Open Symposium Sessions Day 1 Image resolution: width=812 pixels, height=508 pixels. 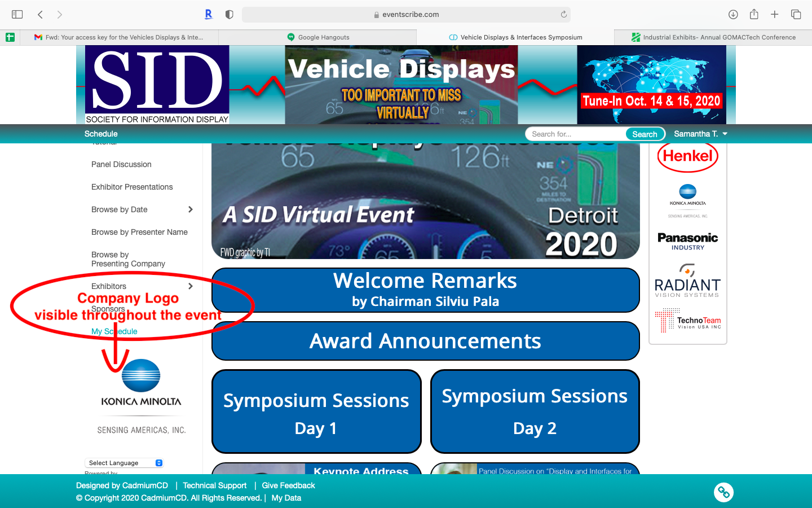(x=316, y=411)
